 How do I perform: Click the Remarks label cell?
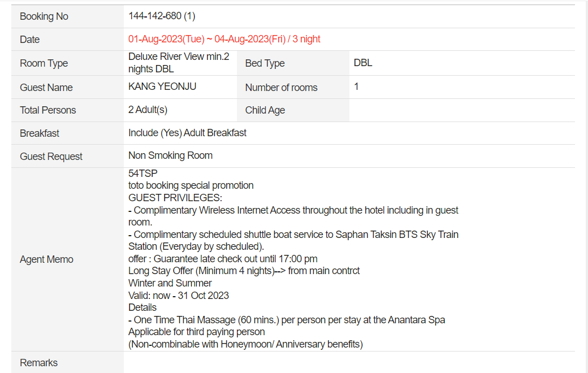coord(67,362)
